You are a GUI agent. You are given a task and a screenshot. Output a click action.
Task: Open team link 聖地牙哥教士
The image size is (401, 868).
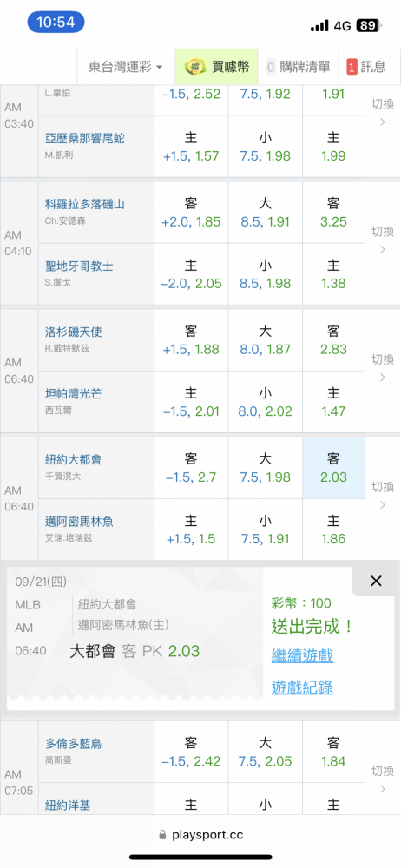pos(79,266)
